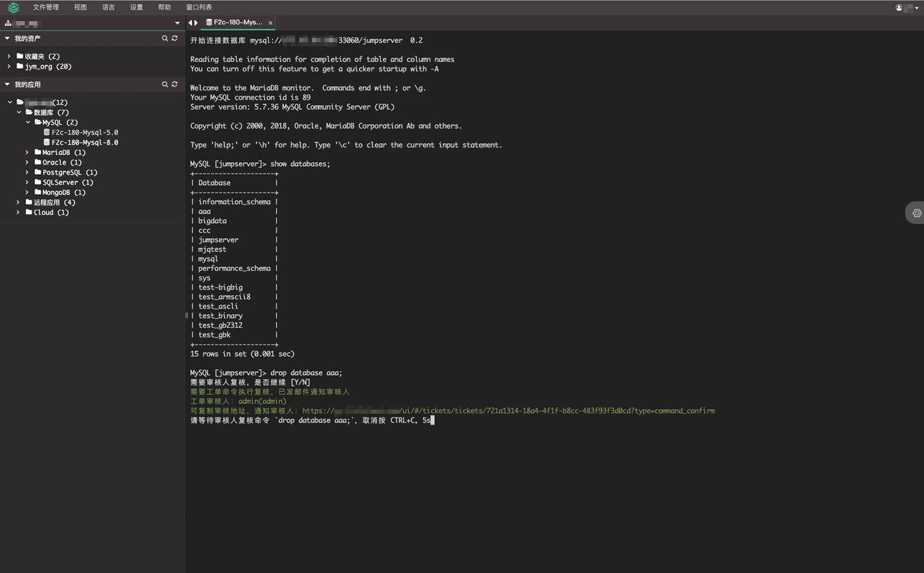Open the 窗口列表 menu
This screenshot has height=573, width=924.
(x=199, y=7)
